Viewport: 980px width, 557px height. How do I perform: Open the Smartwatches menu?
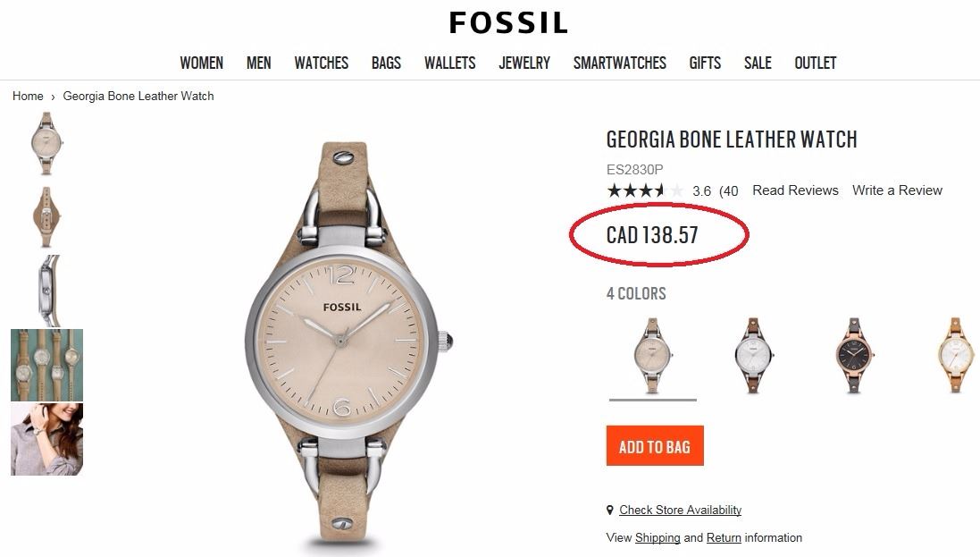pos(619,63)
